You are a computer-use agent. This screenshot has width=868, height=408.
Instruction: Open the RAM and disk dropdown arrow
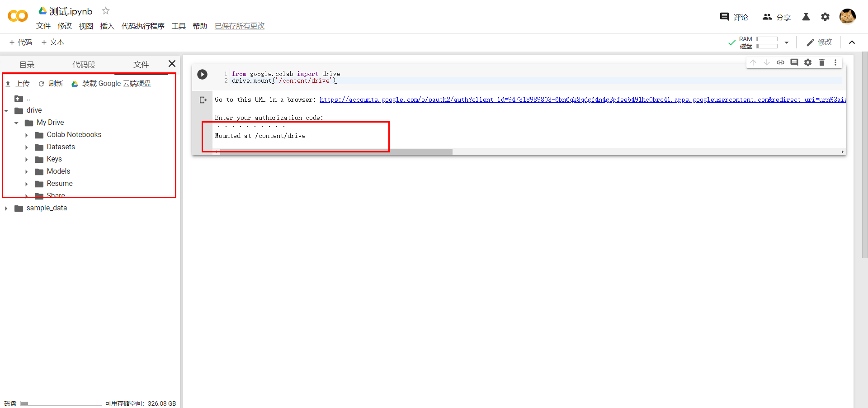point(787,43)
